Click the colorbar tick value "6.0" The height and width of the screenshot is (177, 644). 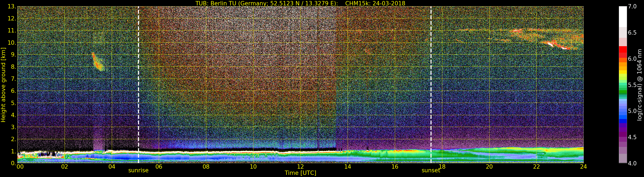(x=632, y=59)
